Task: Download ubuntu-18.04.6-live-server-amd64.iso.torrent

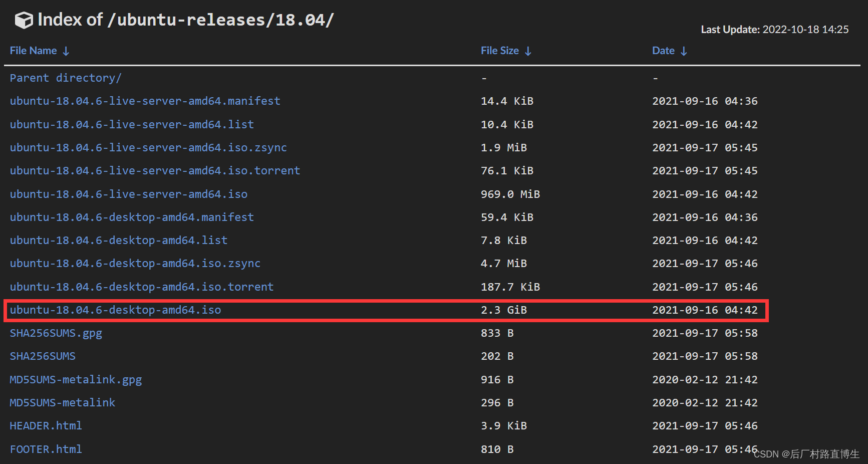Action: (155, 170)
